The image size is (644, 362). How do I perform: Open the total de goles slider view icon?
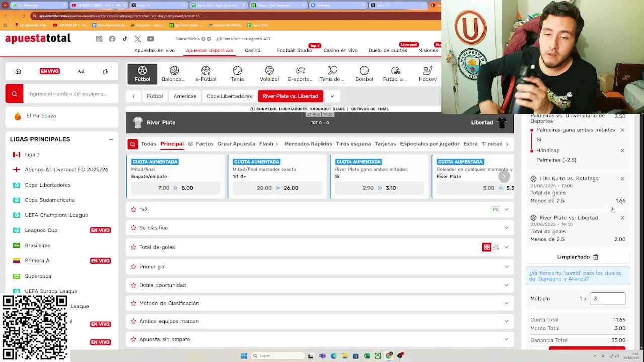tap(496, 247)
